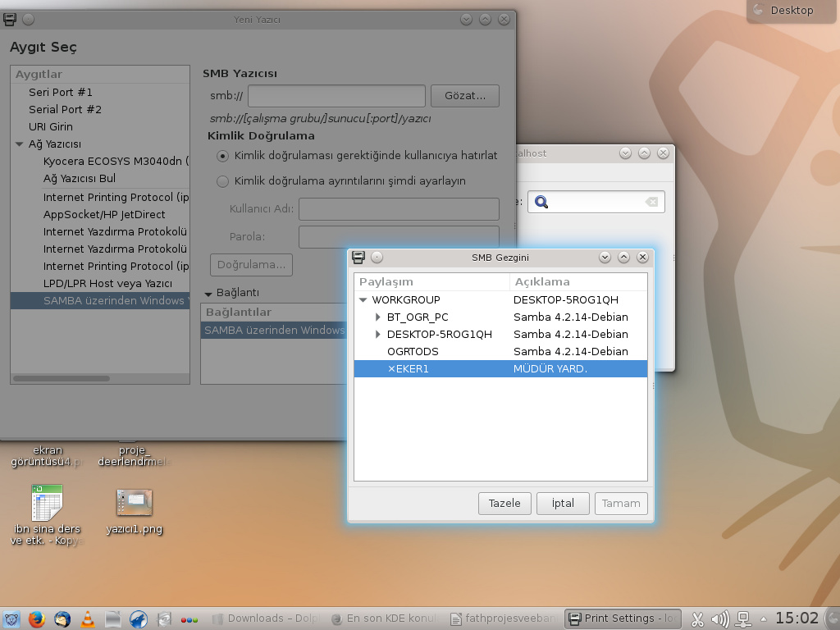Viewport: 840px width, 630px height.
Task: Collapse the WORKGROUP tree node
Action: coord(363,300)
